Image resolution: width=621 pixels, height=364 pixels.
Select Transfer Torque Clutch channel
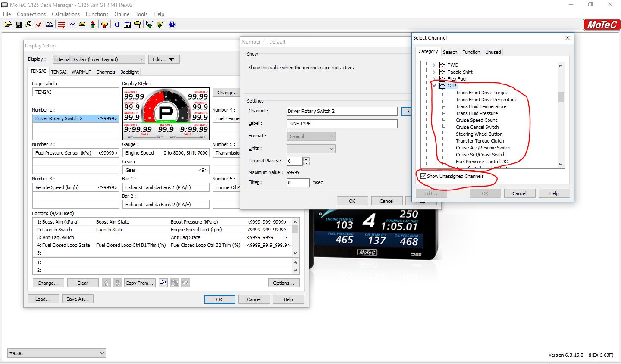coord(480,141)
